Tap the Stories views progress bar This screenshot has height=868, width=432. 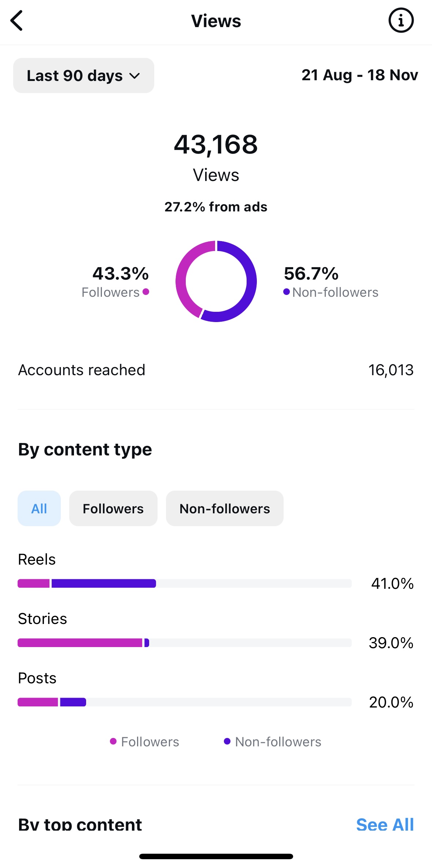184,643
